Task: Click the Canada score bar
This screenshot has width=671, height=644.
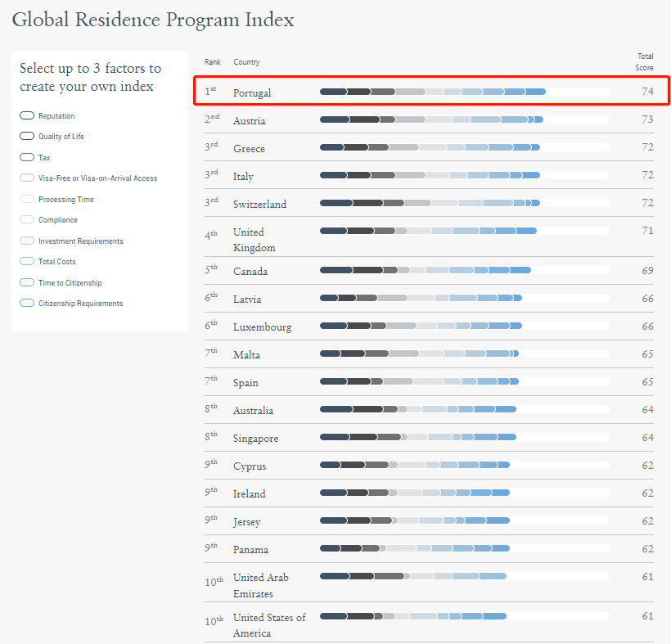Action: click(x=425, y=270)
